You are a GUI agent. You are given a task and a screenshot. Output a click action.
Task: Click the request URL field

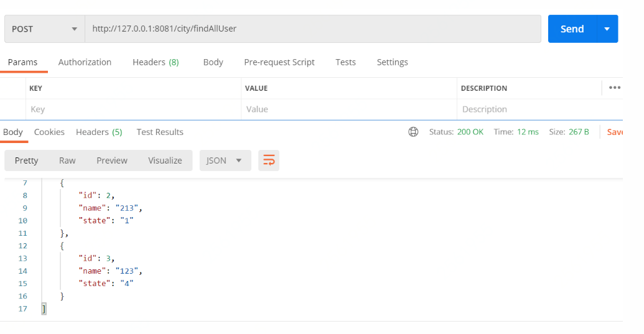pos(313,29)
